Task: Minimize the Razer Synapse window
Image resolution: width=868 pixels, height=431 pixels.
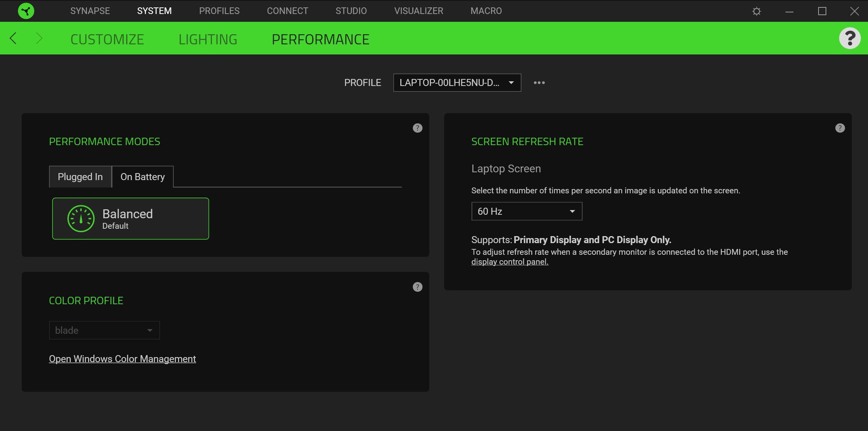Action: click(789, 11)
